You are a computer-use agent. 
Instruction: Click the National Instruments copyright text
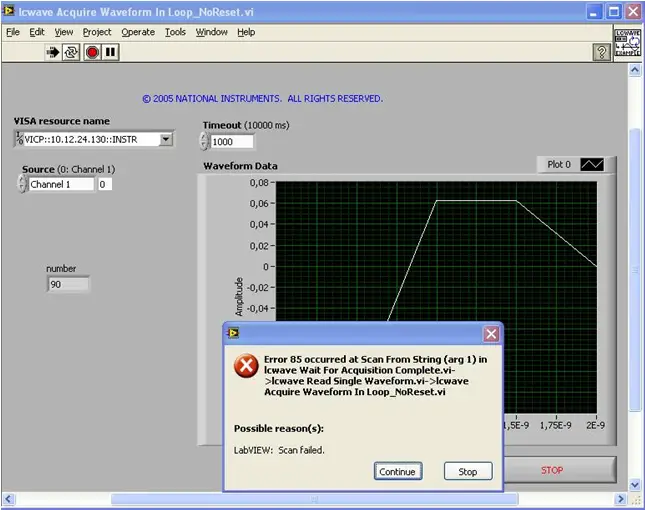[x=262, y=99]
